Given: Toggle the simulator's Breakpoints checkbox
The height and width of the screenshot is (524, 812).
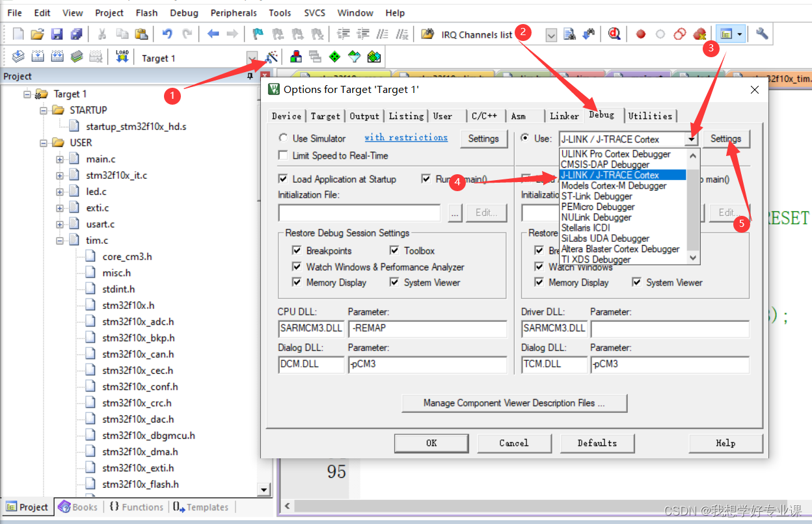Looking at the screenshot, I should coord(297,250).
